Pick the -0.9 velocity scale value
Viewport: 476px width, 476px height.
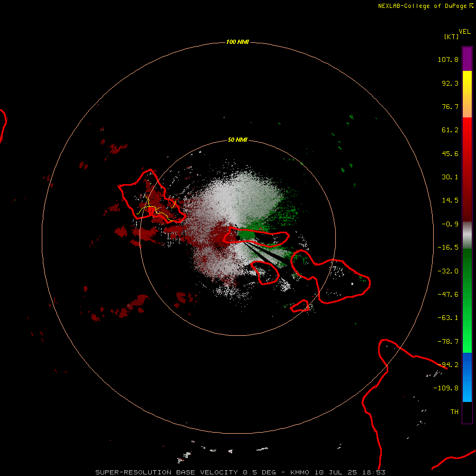coord(450,224)
